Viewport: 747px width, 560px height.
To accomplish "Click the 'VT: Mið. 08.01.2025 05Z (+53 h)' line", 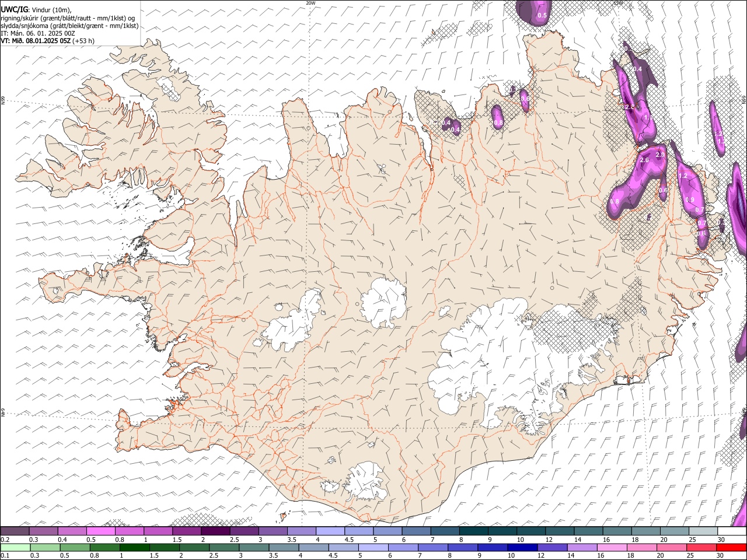I will (47, 41).
